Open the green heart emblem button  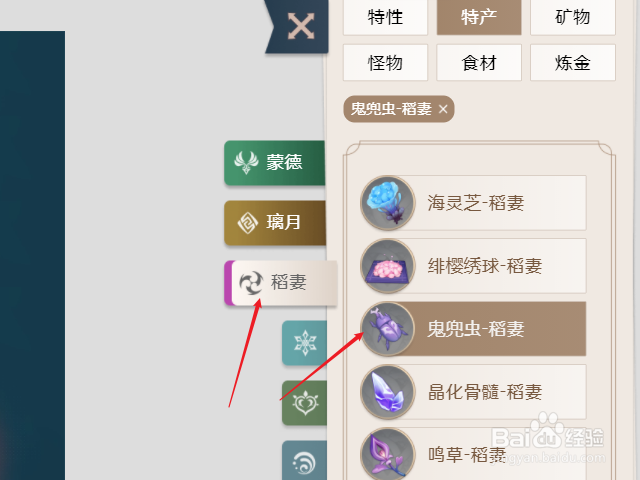pyautogui.click(x=304, y=403)
